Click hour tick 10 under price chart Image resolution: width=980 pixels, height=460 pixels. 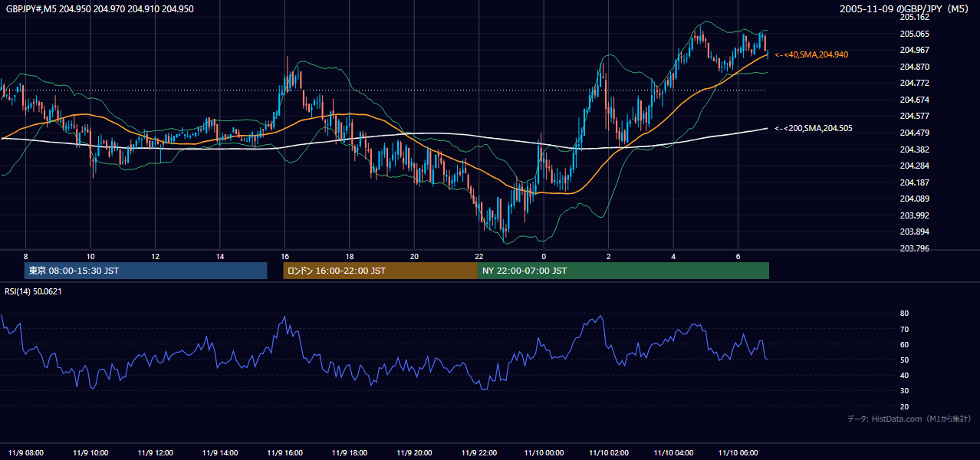90,256
